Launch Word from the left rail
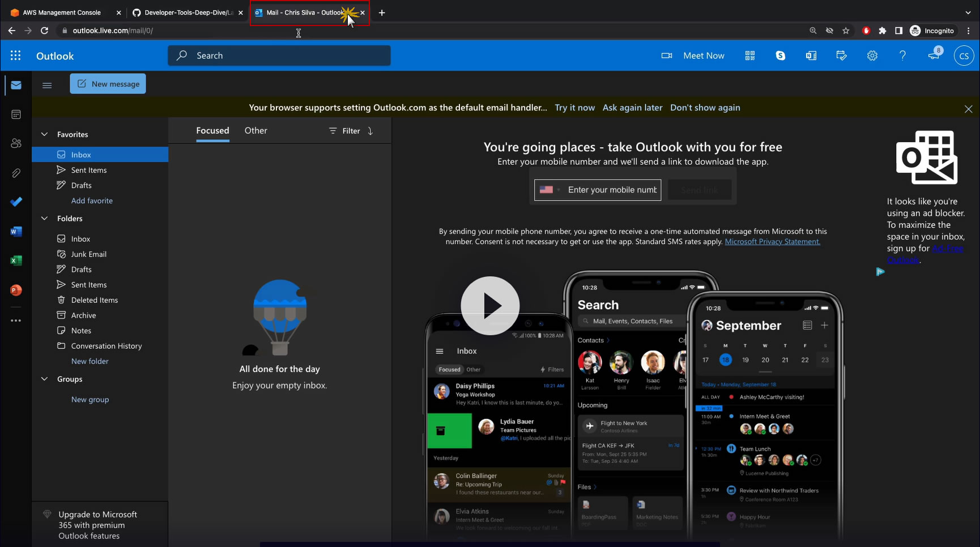Image resolution: width=980 pixels, height=547 pixels. (x=16, y=232)
